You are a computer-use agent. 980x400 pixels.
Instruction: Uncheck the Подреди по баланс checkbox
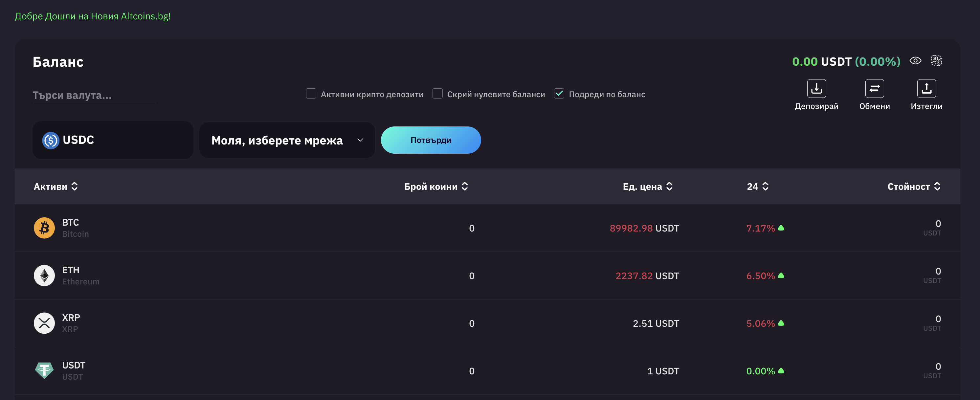click(x=559, y=94)
